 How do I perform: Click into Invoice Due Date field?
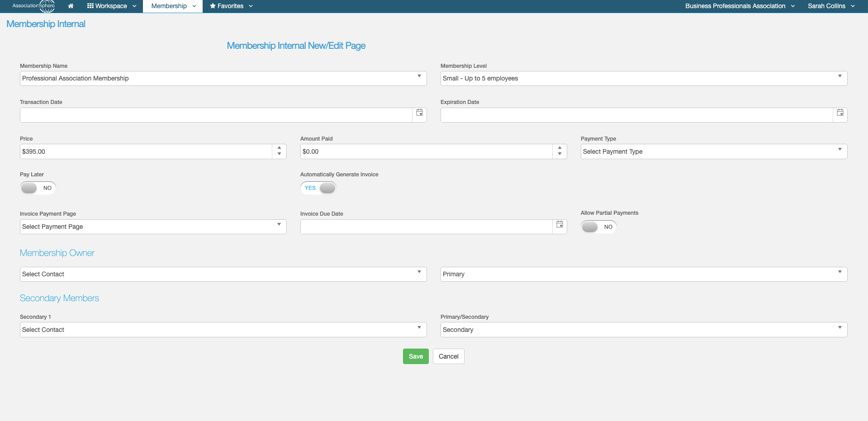pyautogui.click(x=427, y=227)
